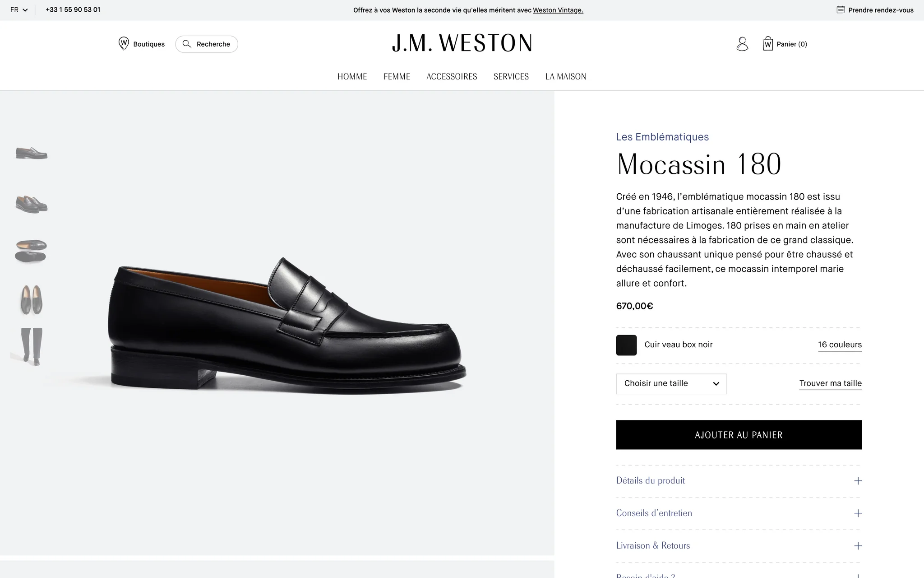Expand Conseils d'entretien plus icon

tap(858, 513)
